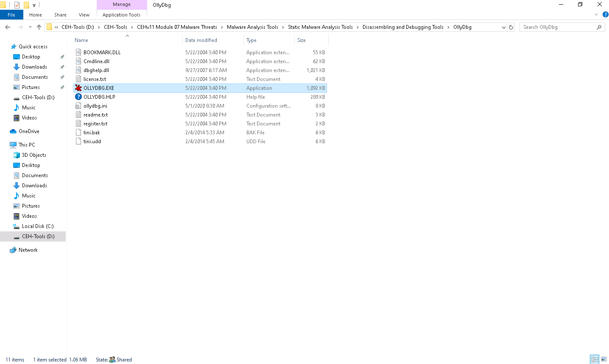This screenshot has height=364, width=609.
Task: Click the Manage contextual tab
Action: [122, 5]
